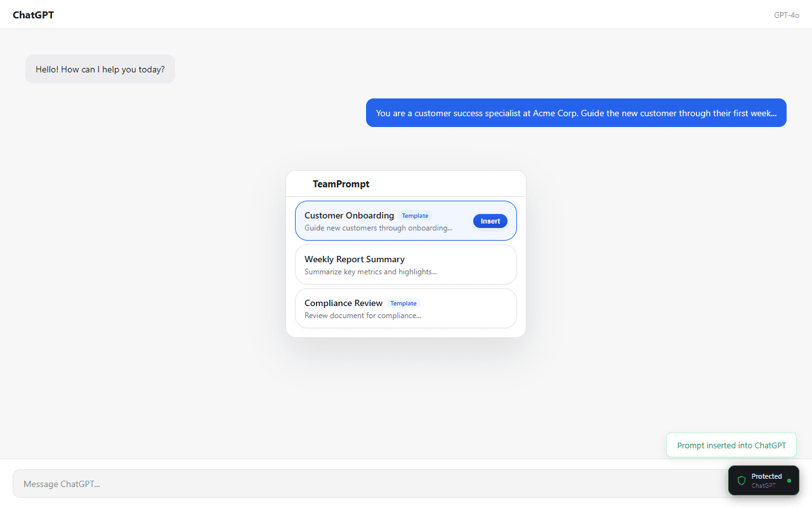This screenshot has width=812, height=508.
Task: Click the ChatGPT logo in the header
Action: coord(33,14)
